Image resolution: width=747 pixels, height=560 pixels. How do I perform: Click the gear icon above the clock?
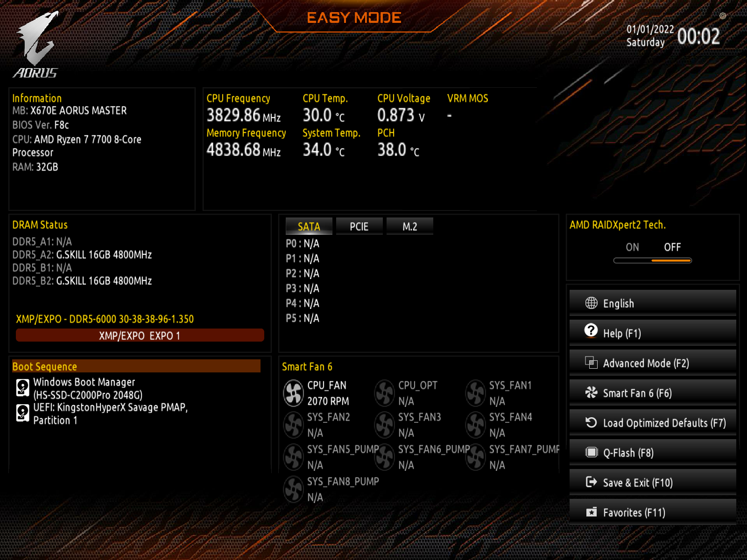(722, 16)
